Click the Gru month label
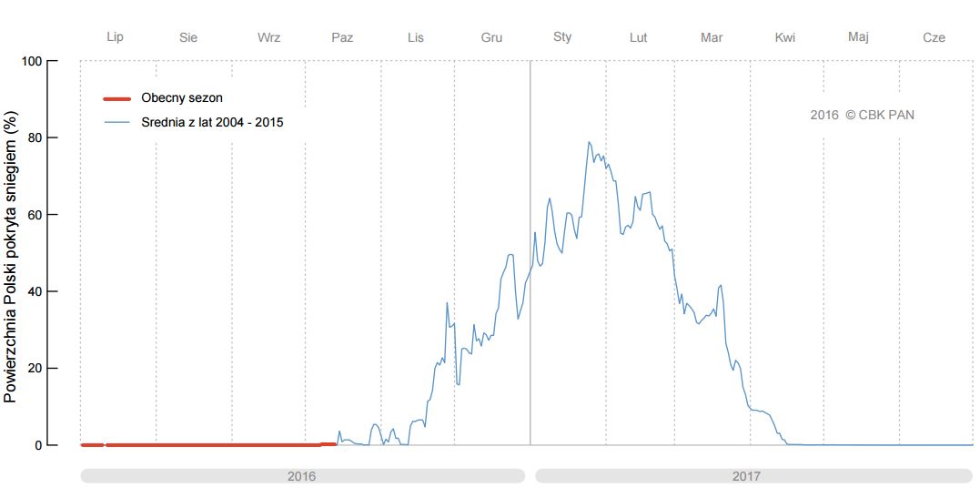This screenshot has height=498, width=980. coord(491,37)
